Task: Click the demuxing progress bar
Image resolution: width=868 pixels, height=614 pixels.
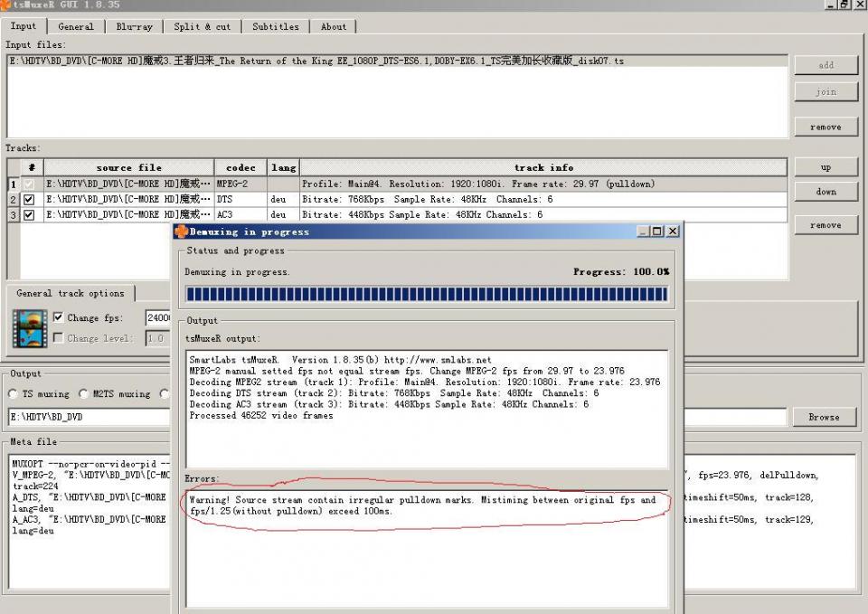Action: pos(426,294)
